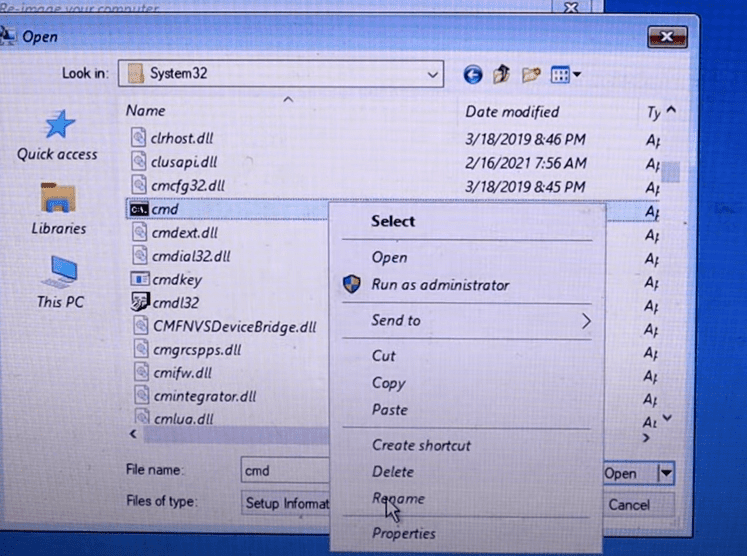
Task: Click the Cancel button
Action: coord(629,504)
